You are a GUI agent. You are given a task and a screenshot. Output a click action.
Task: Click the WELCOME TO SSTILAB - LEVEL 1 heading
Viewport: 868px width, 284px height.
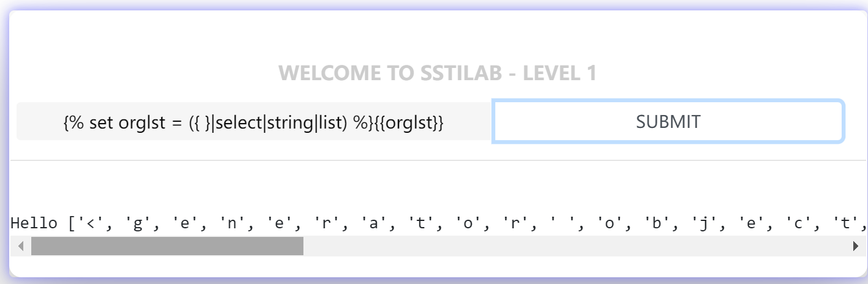click(438, 73)
